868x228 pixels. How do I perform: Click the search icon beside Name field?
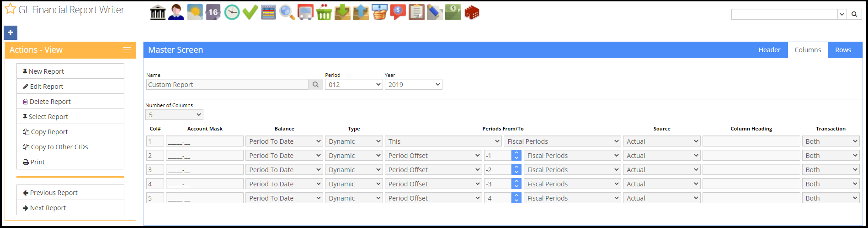click(315, 84)
